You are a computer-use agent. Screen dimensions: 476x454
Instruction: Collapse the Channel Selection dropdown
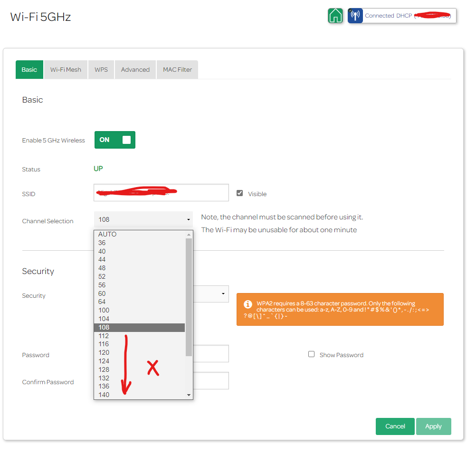click(x=143, y=219)
